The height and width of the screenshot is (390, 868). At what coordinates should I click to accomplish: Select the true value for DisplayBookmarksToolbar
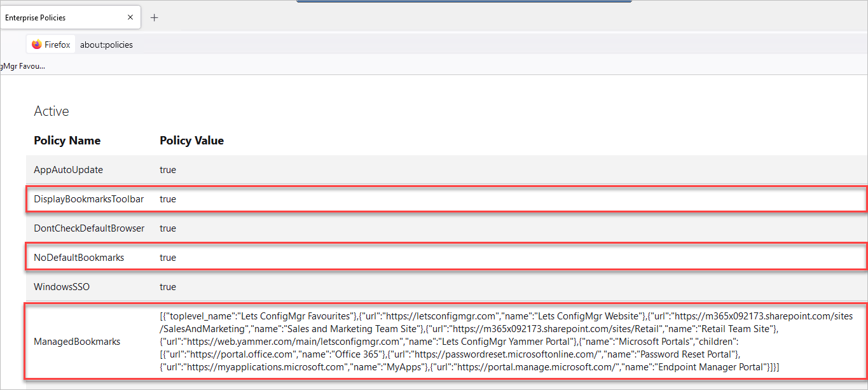pyautogui.click(x=168, y=199)
